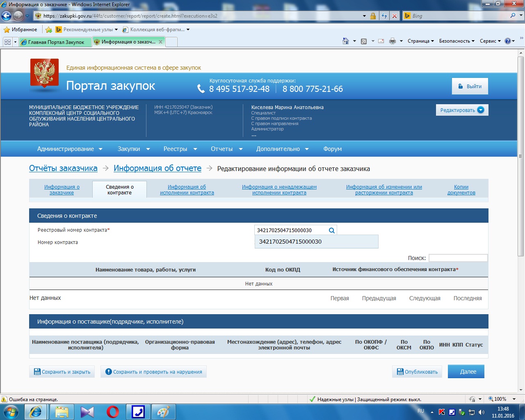Click the Отчёты заказчика breadcrumb link
Viewport: 525px width, 420px height.
pyautogui.click(x=63, y=168)
